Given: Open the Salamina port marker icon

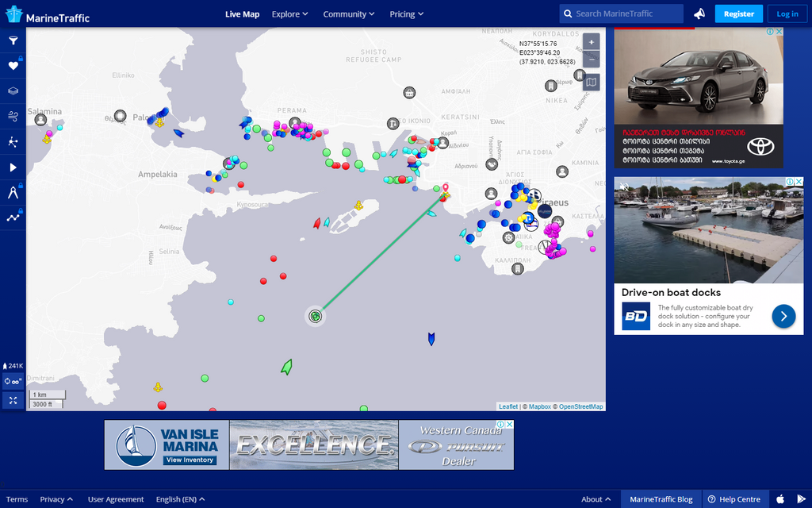Looking at the screenshot, I should (40, 121).
